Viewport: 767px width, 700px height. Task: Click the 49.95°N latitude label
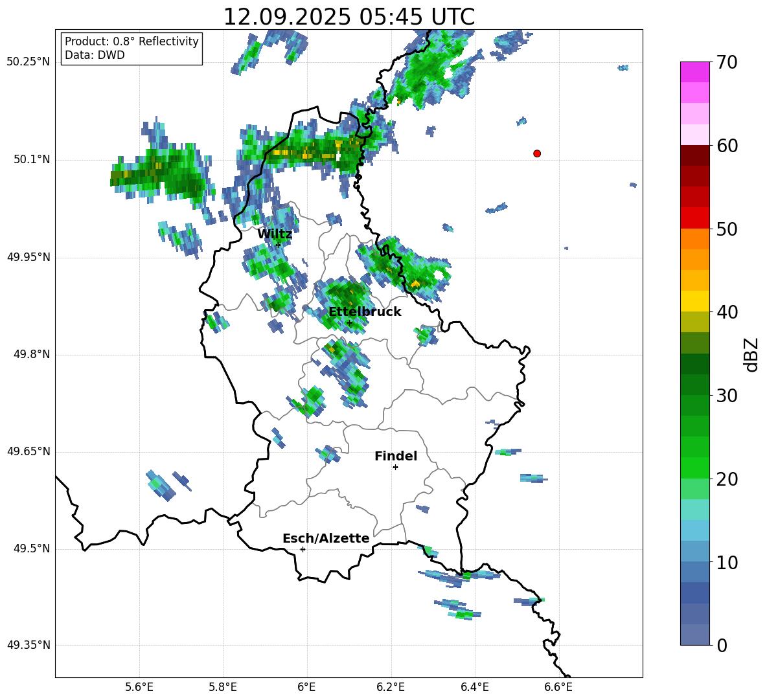tap(29, 257)
